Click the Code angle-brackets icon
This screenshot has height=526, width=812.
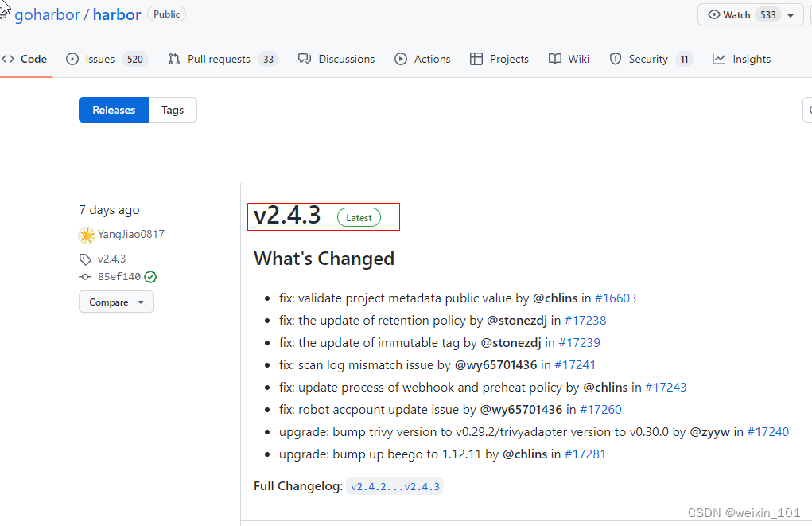click(x=8, y=59)
